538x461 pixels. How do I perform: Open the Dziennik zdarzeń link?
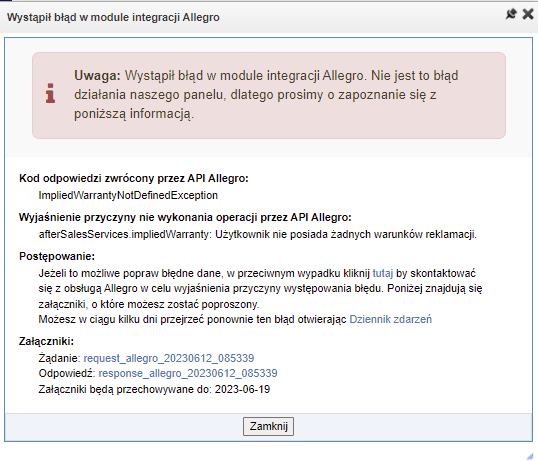tap(390, 319)
